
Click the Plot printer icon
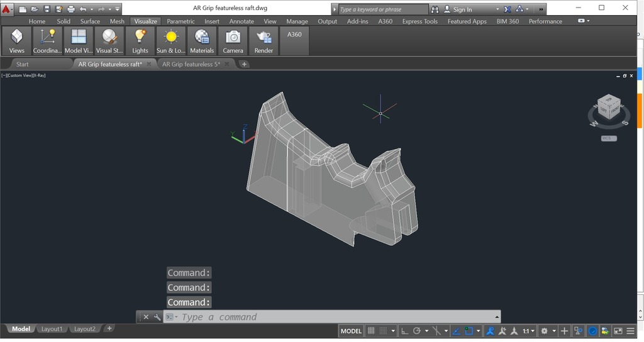(x=70, y=9)
